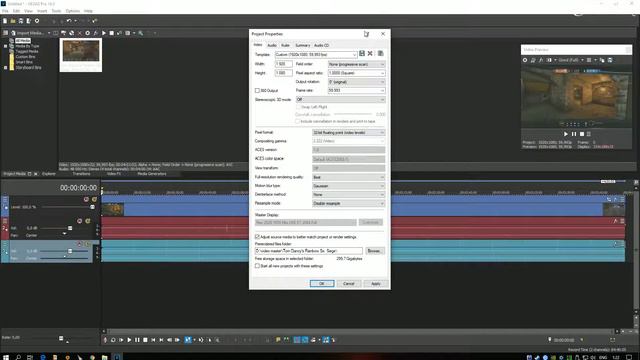This screenshot has height=360, width=640.
Task: Open Windows taskbar search
Action: (x=18, y=357)
